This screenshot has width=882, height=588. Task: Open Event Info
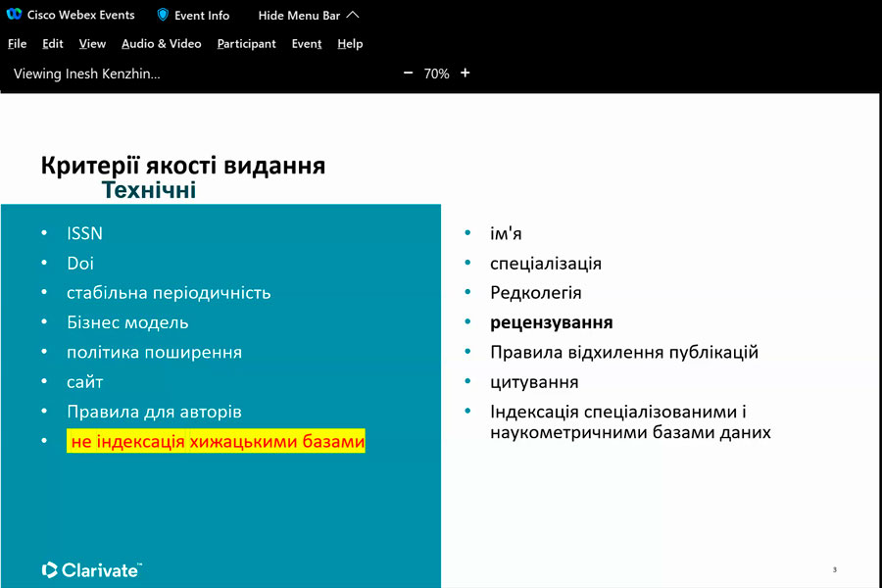pos(201,16)
